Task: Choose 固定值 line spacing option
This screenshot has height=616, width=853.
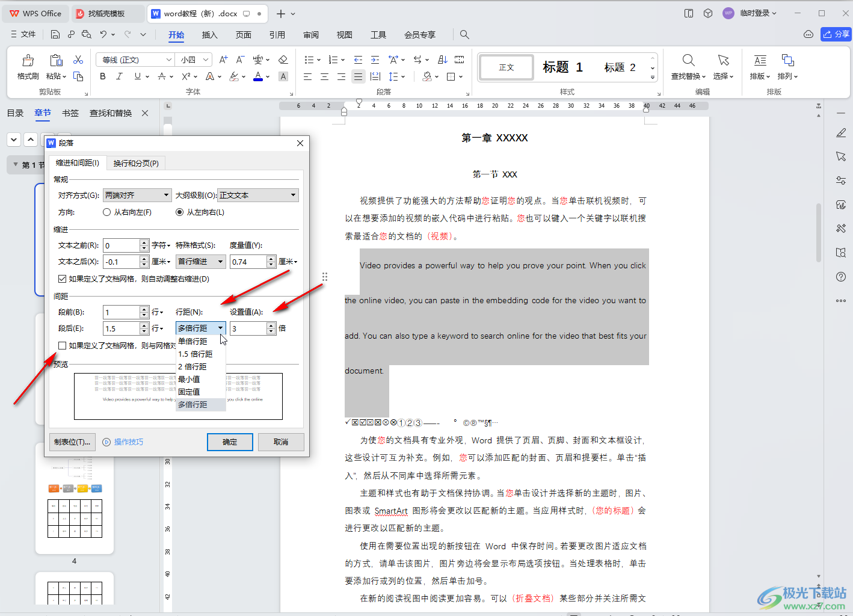Action: click(x=201, y=392)
